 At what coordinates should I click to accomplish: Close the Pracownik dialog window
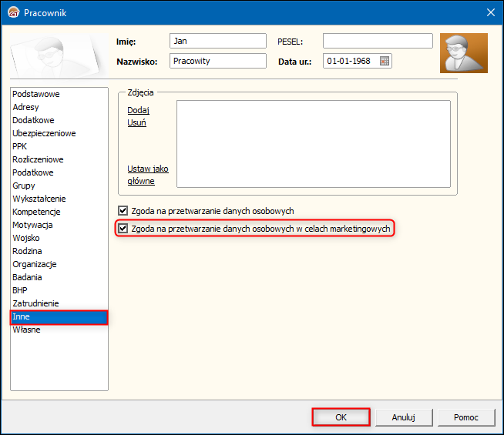tap(490, 12)
